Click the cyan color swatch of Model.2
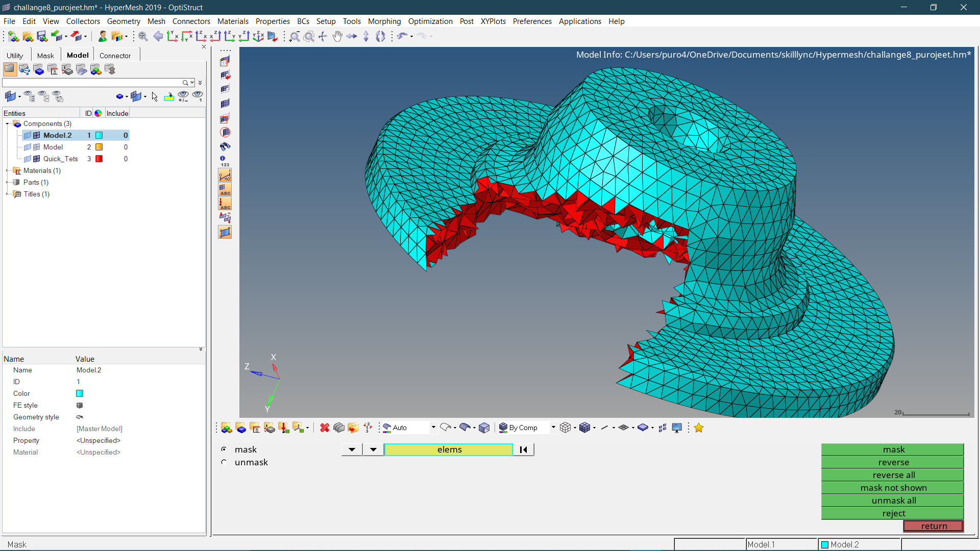 (100, 135)
